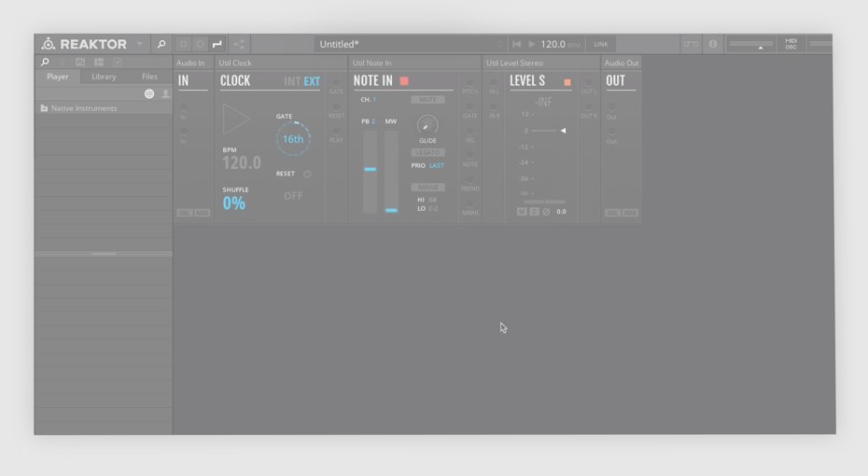Switch to the Files tab
The image size is (868, 476).
coord(149,77)
